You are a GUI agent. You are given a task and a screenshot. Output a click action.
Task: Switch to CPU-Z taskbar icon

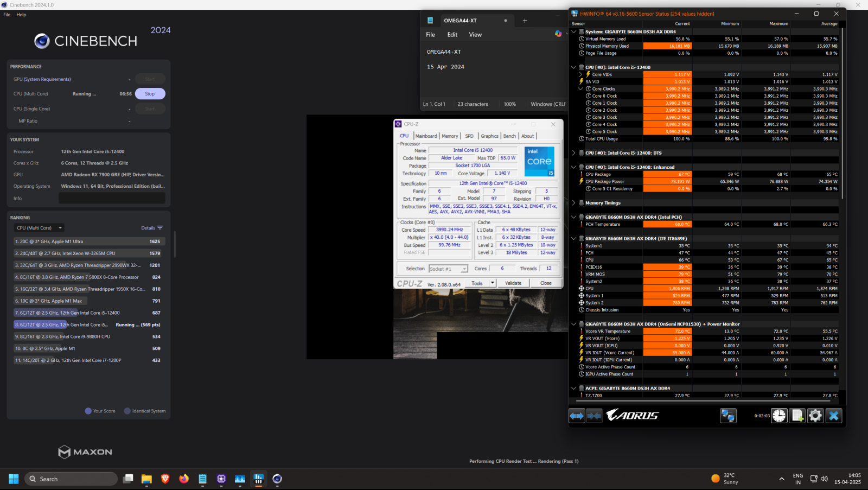pos(221,479)
